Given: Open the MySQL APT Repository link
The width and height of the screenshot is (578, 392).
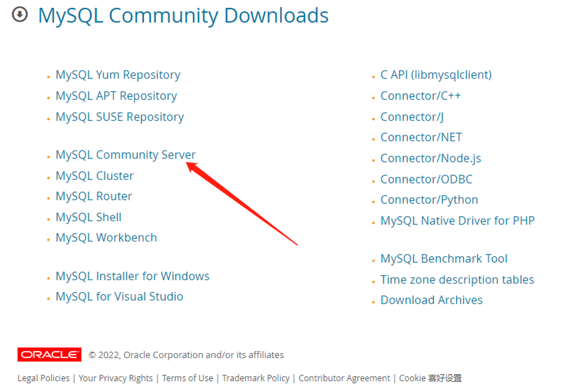Looking at the screenshot, I should click(x=116, y=96).
